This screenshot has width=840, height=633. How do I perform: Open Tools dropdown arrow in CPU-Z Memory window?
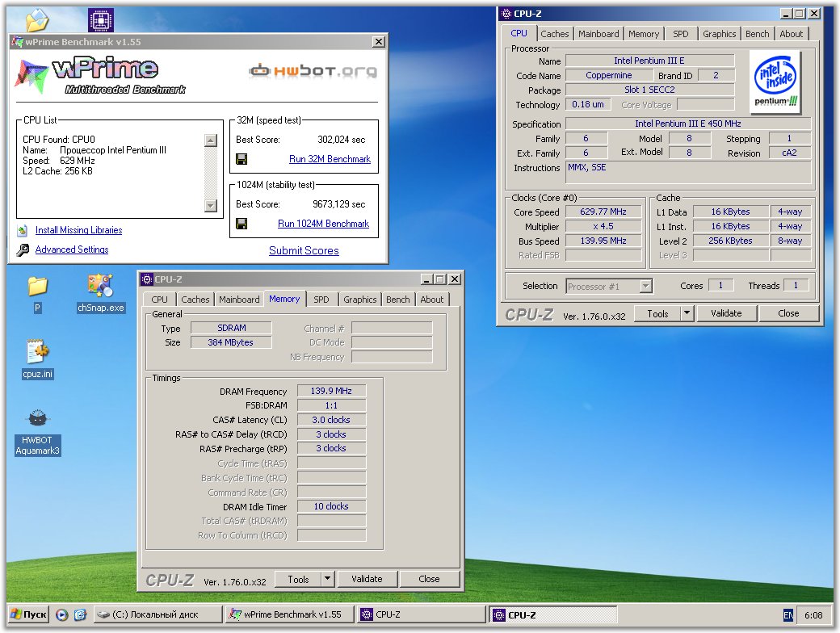(x=327, y=579)
